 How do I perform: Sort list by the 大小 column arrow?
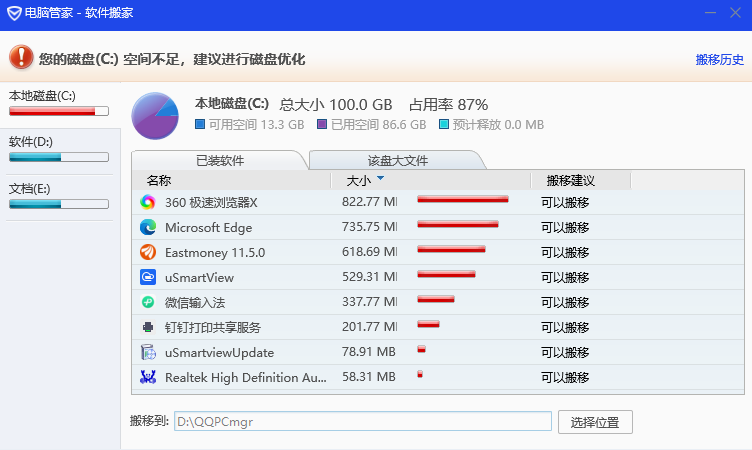(x=380, y=180)
